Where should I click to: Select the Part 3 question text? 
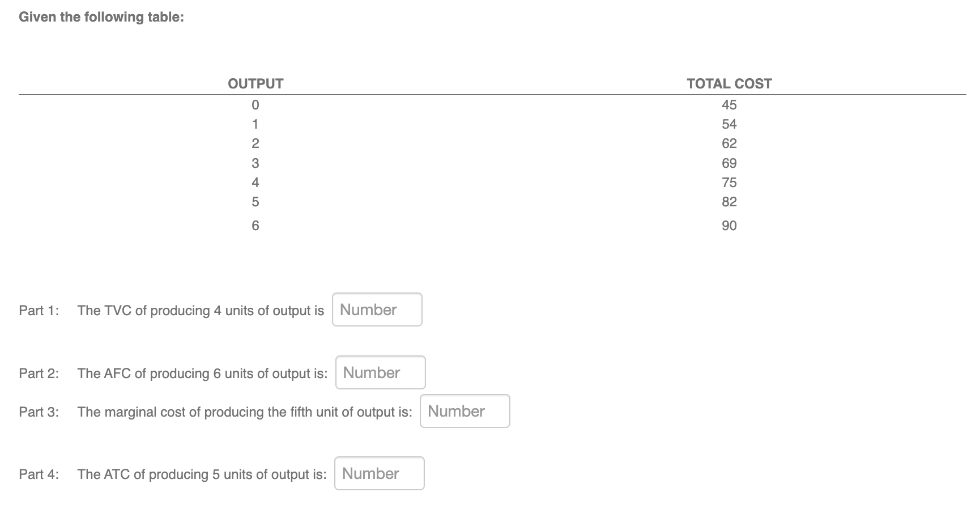(x=245, y=412)
